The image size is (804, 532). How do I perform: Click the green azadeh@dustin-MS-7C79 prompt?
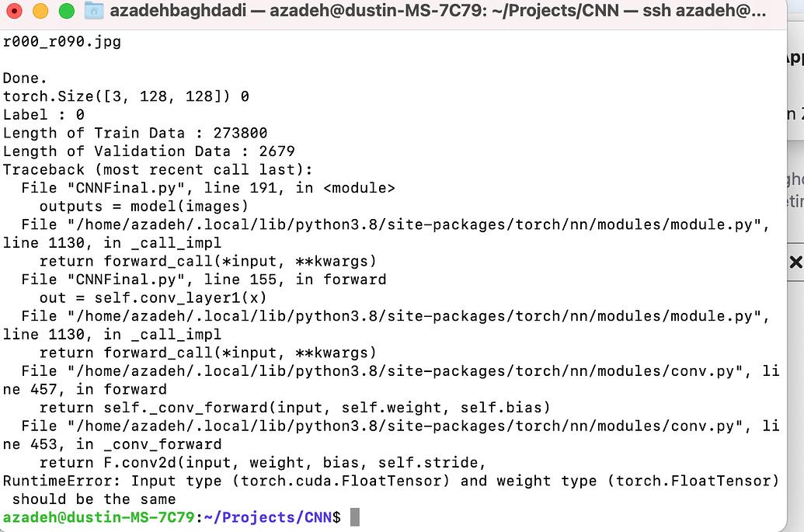pyautogui.click(x=99, y=518)
